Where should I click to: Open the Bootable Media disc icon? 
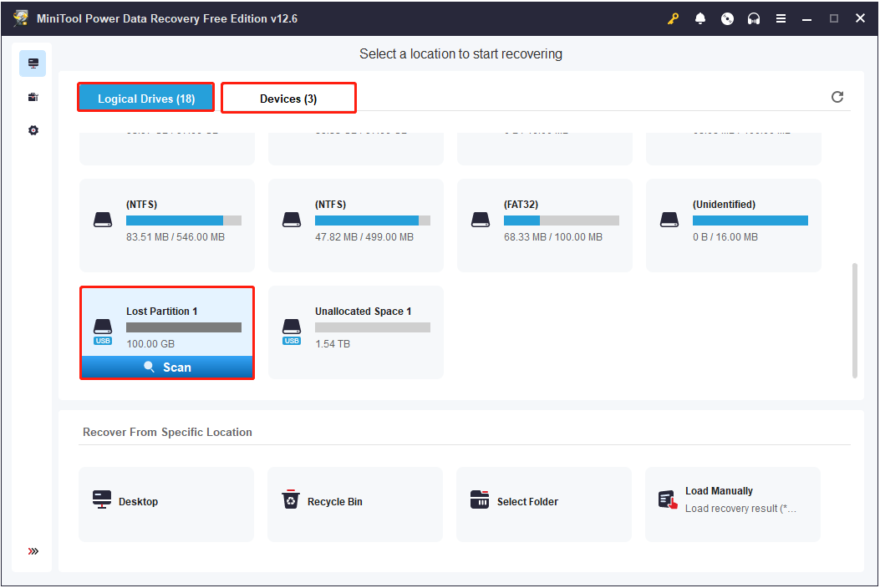727,18
